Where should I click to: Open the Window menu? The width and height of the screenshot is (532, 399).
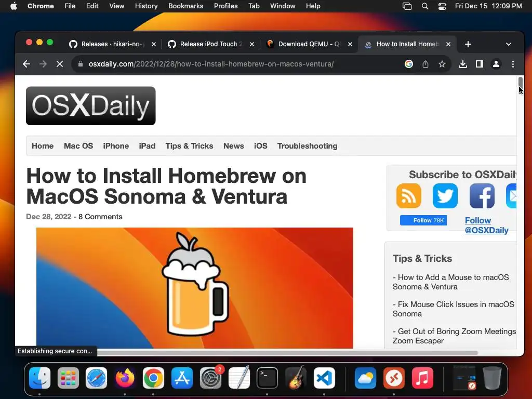pyautogui.click(x=283, y=6)
